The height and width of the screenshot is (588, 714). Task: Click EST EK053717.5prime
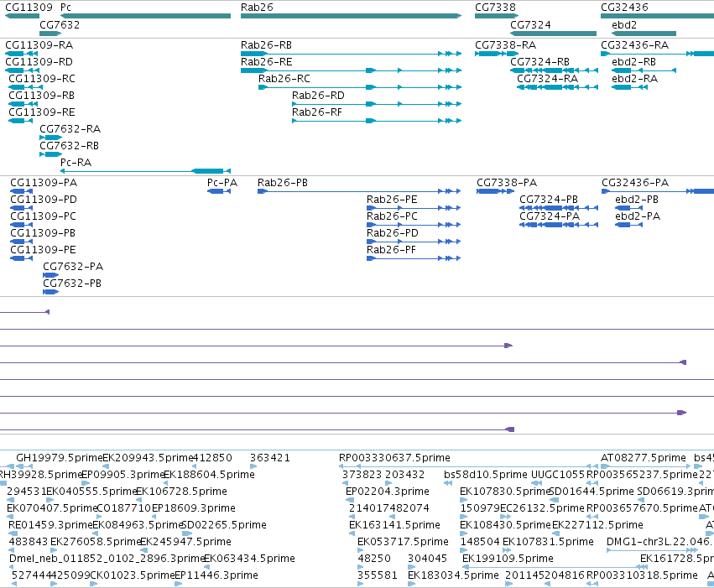tap(403, 542)
